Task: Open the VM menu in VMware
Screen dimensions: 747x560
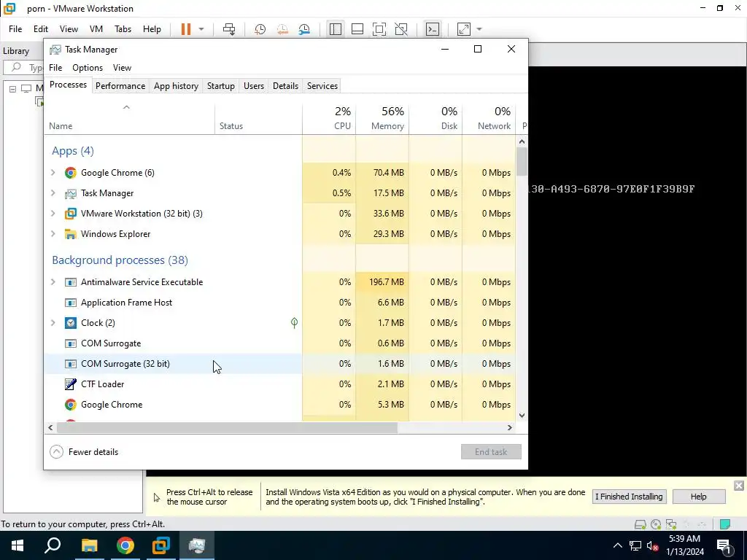Action: [x=96, y=29]
